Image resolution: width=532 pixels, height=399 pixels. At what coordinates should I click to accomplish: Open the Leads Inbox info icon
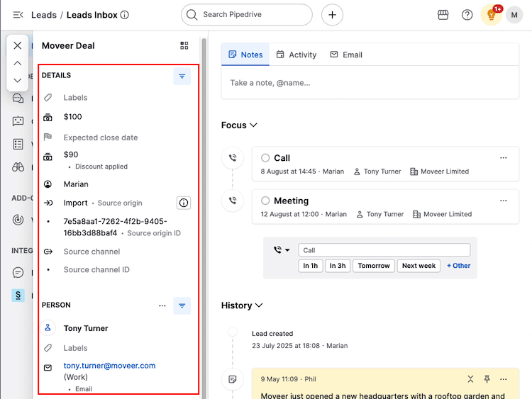(125, 15)
